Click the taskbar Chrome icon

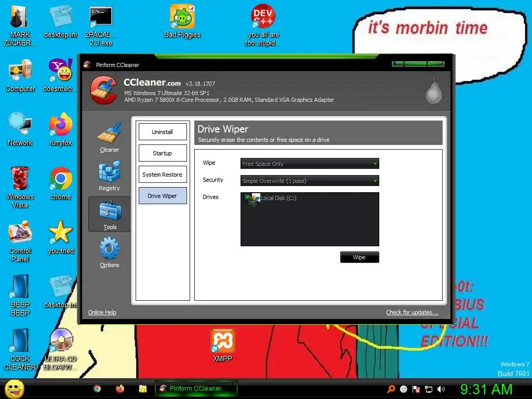pos(97,389)
